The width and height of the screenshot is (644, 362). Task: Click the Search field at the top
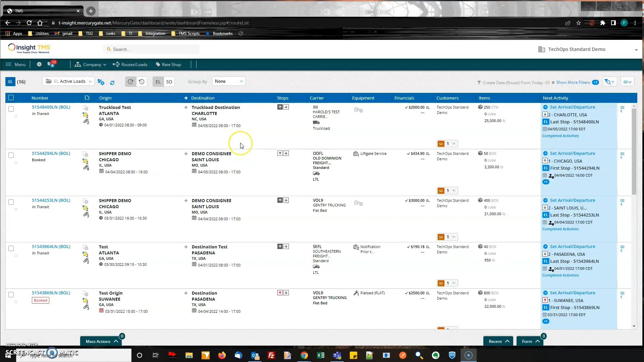tap(151, 49)
